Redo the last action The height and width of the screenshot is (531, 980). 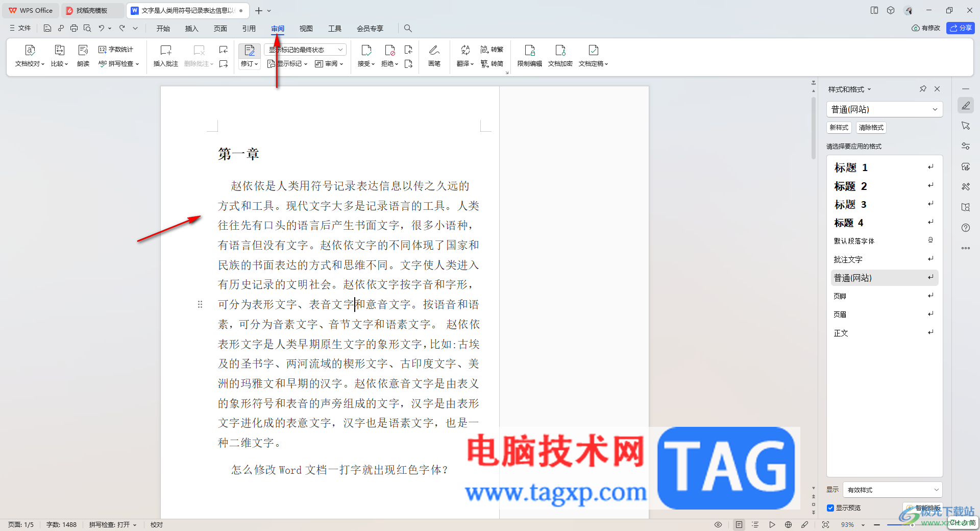click(122, 28)
